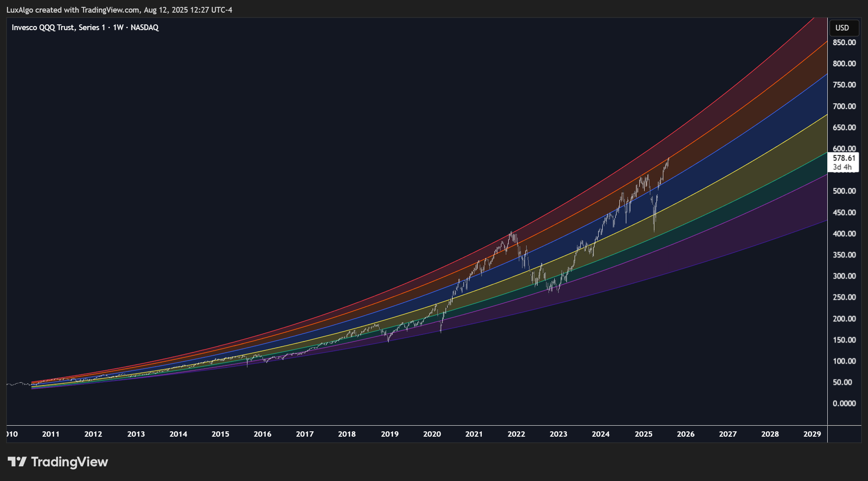The image size is (868, 481).
Task: Click the 2014 time axis label
Action: coord(178,434)
